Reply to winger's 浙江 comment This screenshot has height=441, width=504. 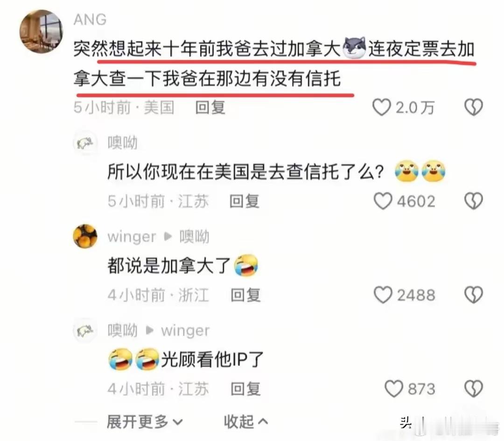[245, 295]
